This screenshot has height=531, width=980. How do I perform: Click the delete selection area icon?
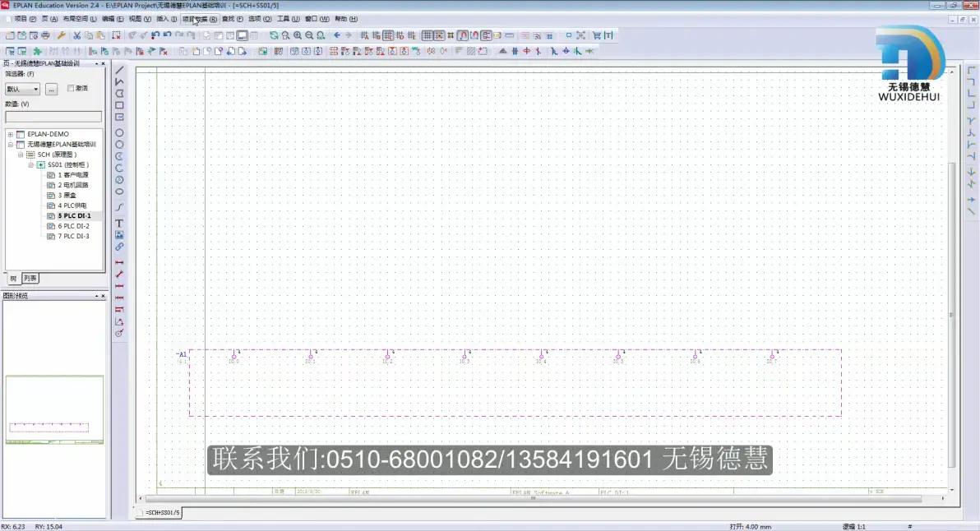pos(116,35)
